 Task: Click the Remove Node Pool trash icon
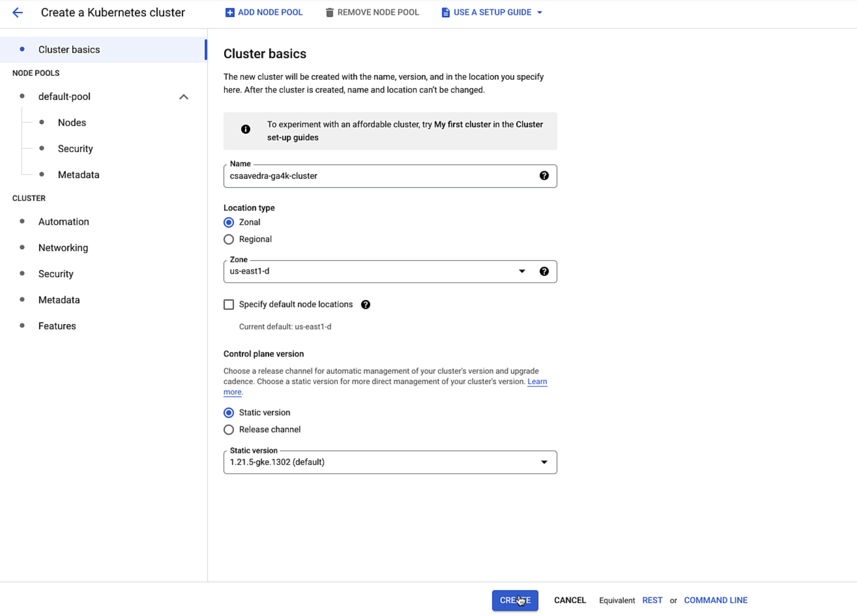329,12
